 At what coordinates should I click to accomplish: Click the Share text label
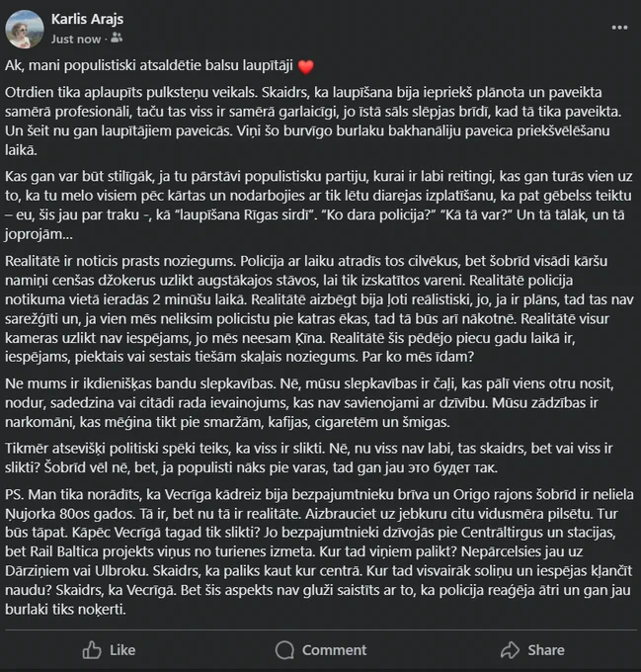(x=546, y=650)
